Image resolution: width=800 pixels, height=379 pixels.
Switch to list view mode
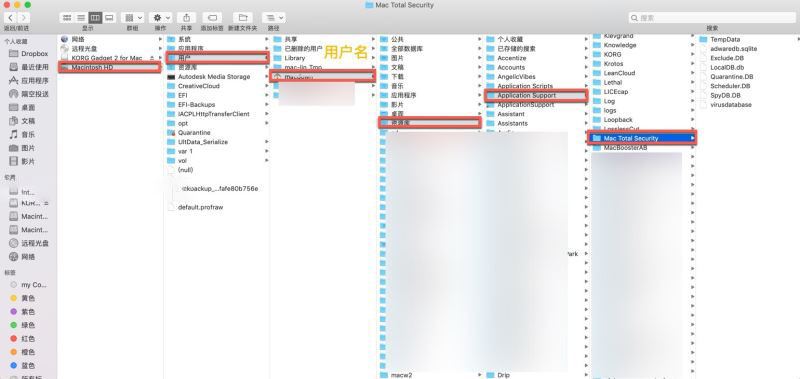(81, 18)
